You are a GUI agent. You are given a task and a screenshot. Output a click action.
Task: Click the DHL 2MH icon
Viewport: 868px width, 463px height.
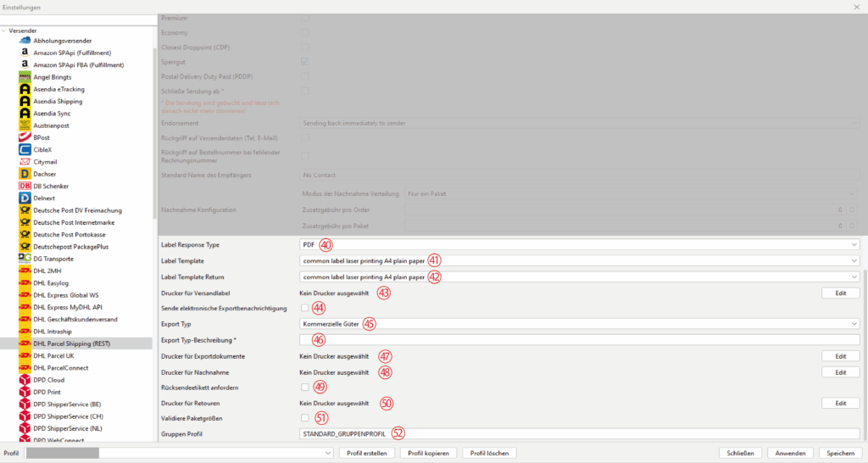(x=25, y=271)
